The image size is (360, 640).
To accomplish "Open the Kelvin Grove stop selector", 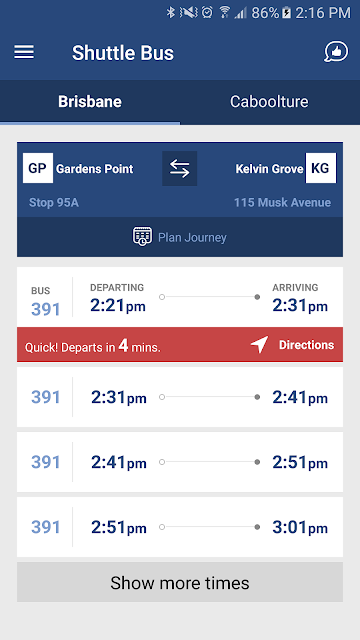I will coord(284,180).
